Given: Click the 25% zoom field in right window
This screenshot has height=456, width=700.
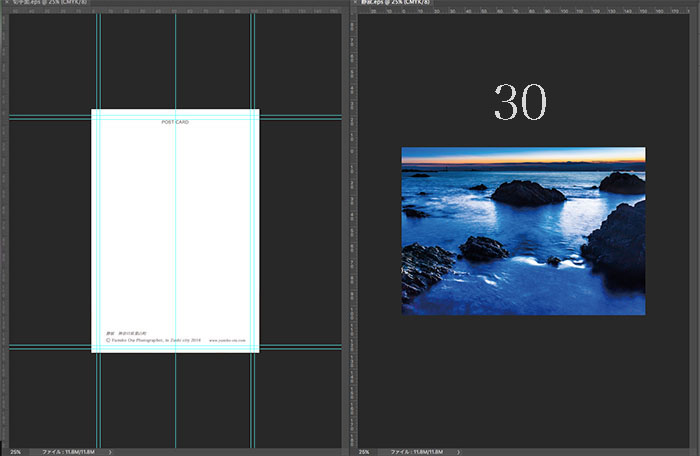Looking at the screenshot, I should point(364,452).
